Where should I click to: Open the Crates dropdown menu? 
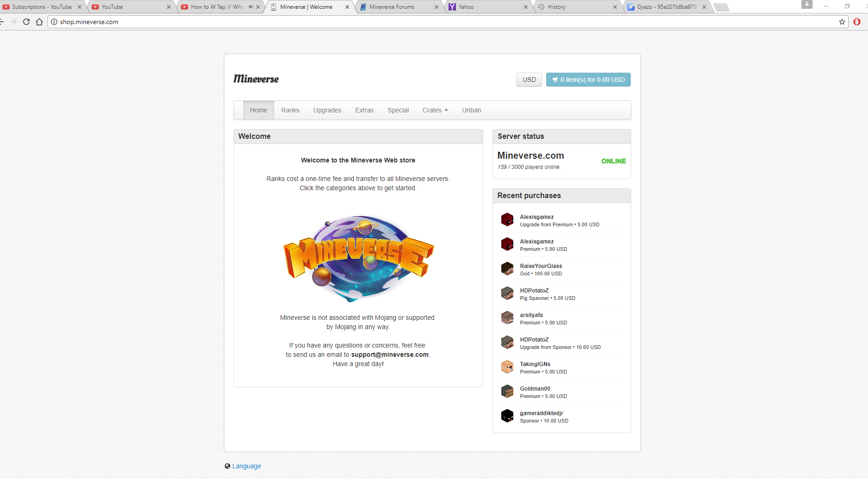435,110
